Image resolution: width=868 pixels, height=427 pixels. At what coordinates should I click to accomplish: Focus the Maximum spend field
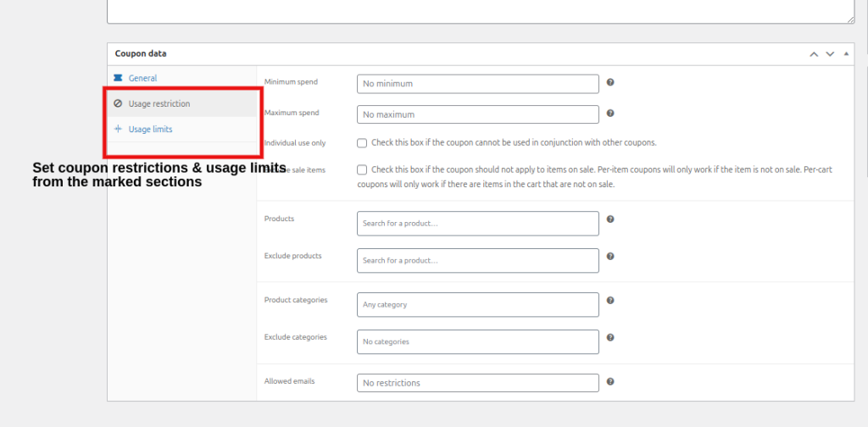[478, 114]
